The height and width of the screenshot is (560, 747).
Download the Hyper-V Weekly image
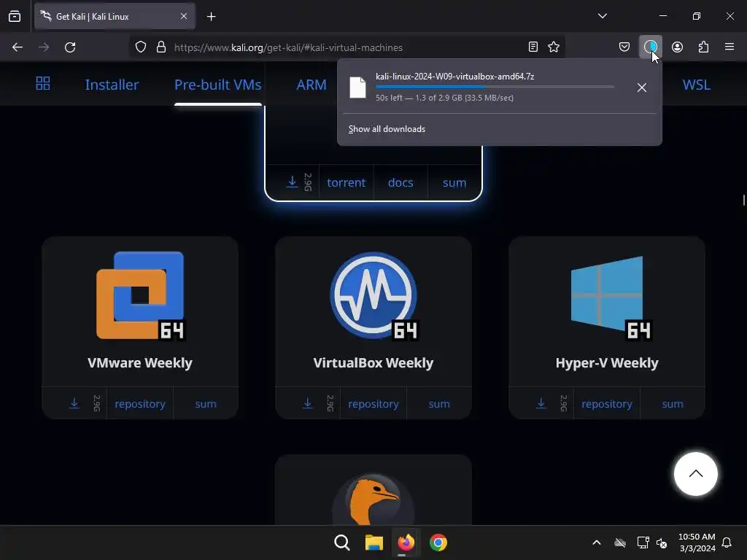541,403
